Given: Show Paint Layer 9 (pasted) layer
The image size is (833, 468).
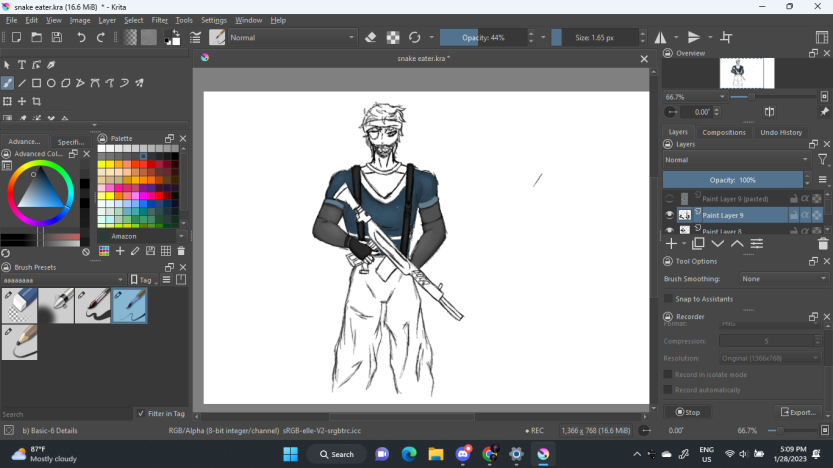Looking at the screenshot, I should 669,199.
